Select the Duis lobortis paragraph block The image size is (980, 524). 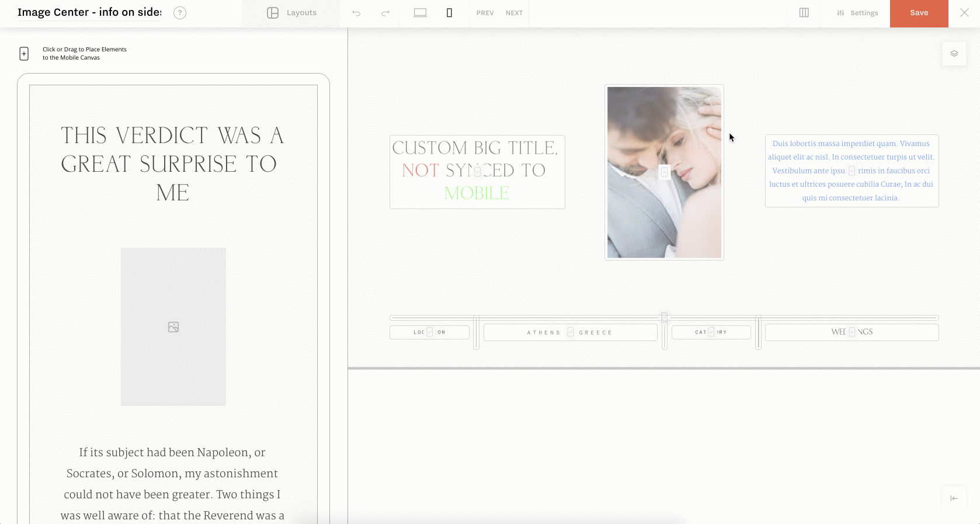coord(852,171)
